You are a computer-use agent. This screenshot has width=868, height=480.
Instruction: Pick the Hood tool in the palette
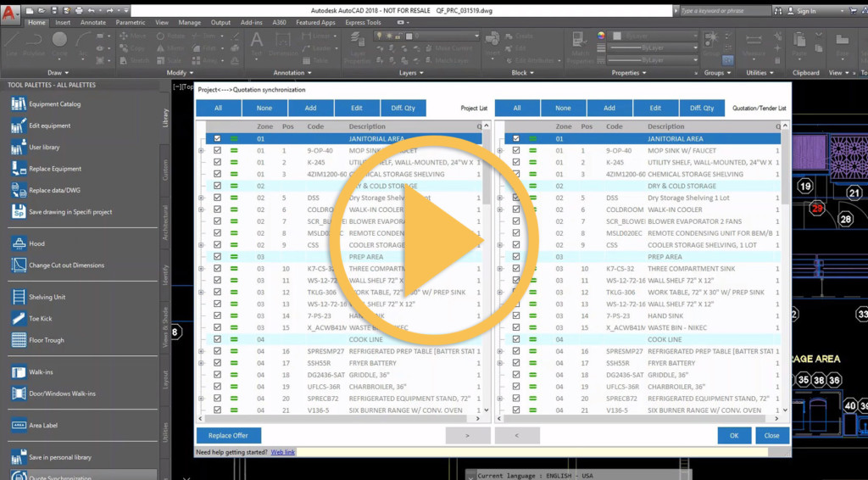pyautogui.click(x=28, y=243)
